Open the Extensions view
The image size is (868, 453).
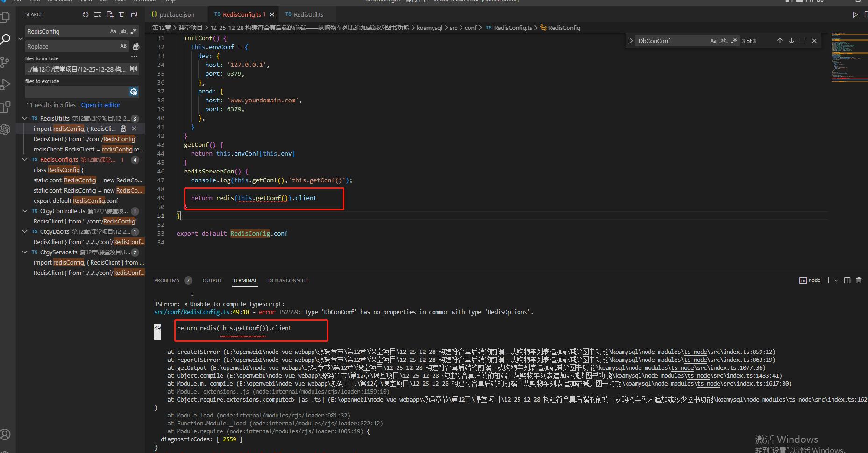(5, 107)
